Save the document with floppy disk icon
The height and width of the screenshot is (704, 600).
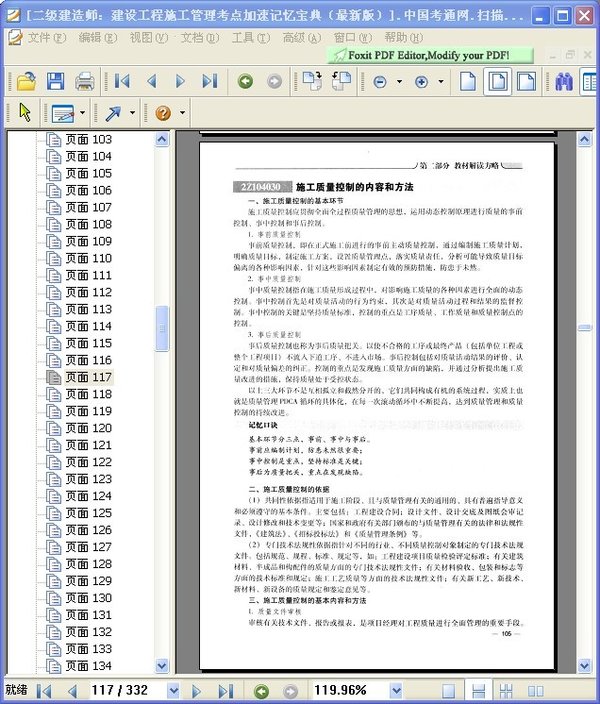(x=55, y=82)
